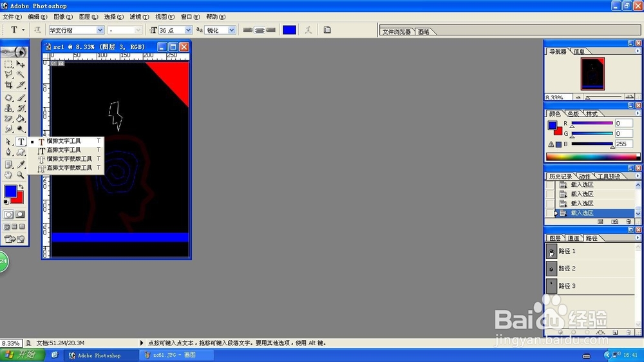Image resolution: width=644 pixels, height=362 pixels.
Task: Select the Zoom magnifier tool
Action: pyautogui.click(x=21, y=175)
